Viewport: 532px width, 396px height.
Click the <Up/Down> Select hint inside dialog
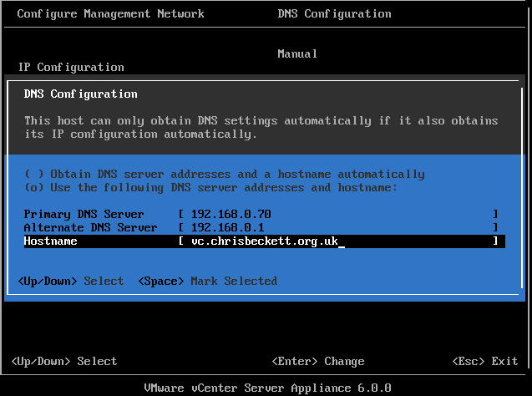point(70,282)
